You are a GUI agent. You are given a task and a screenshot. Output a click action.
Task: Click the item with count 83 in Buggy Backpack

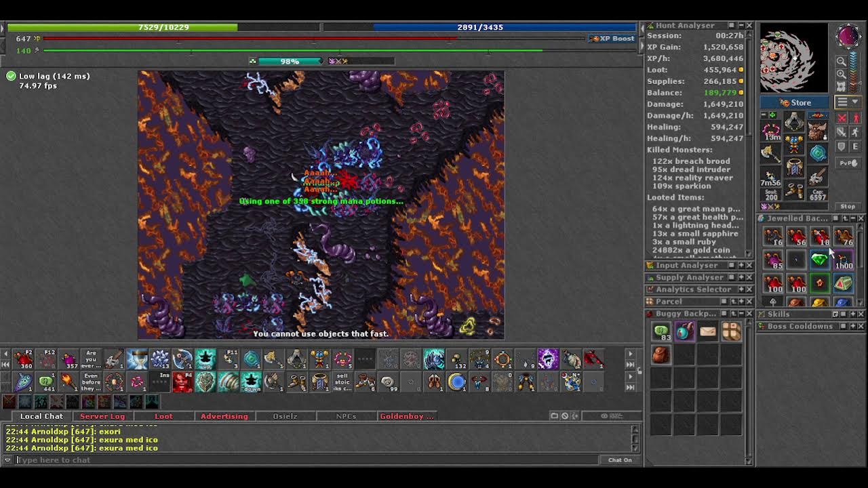[x=661, y=331]
